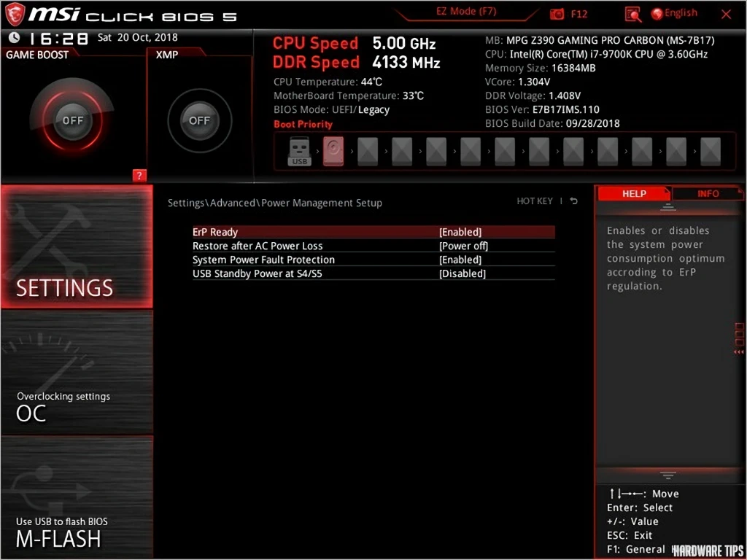Switch to the HELP tab
The width and height of the screenshot is (747, 560).
(x=633, y=194)
